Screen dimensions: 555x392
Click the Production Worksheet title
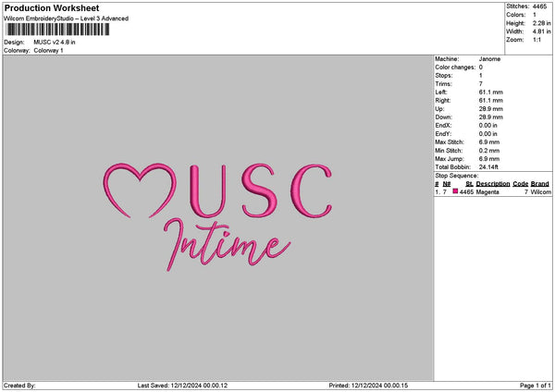(x=52, y=8)
